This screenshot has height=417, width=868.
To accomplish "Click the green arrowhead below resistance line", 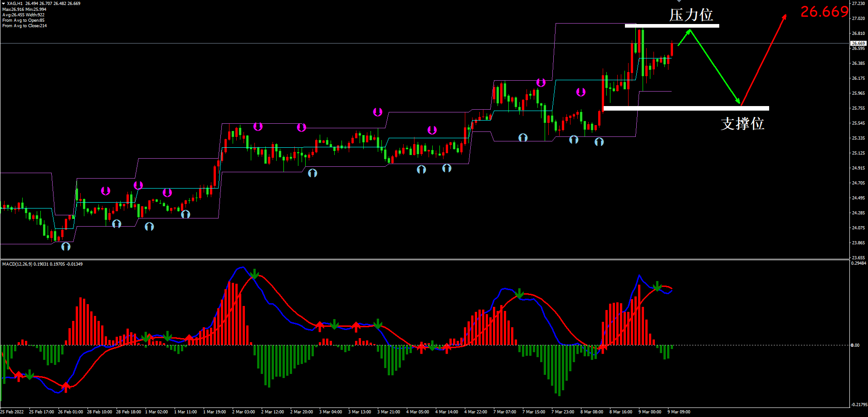I will [689, 32].
